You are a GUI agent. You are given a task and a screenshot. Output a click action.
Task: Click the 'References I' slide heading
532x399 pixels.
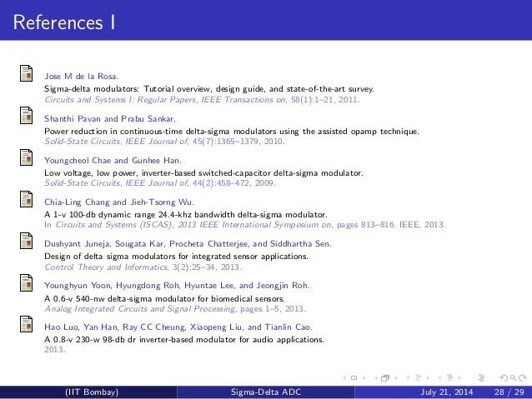(64, 22)
